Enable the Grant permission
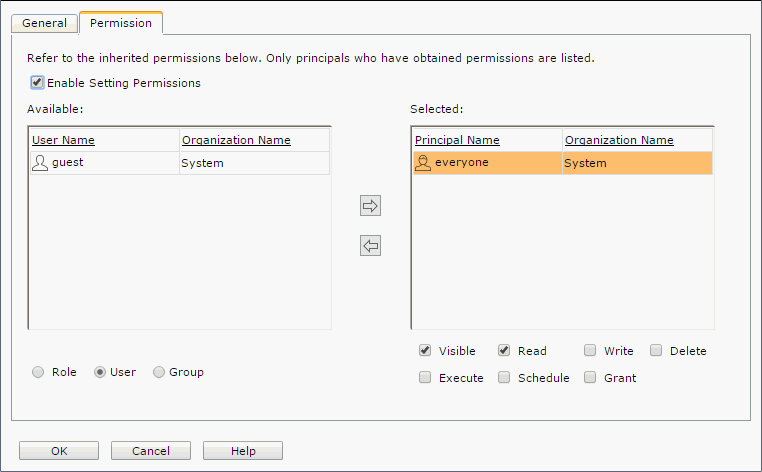This screenshot has height=472, width=762. 590,377
